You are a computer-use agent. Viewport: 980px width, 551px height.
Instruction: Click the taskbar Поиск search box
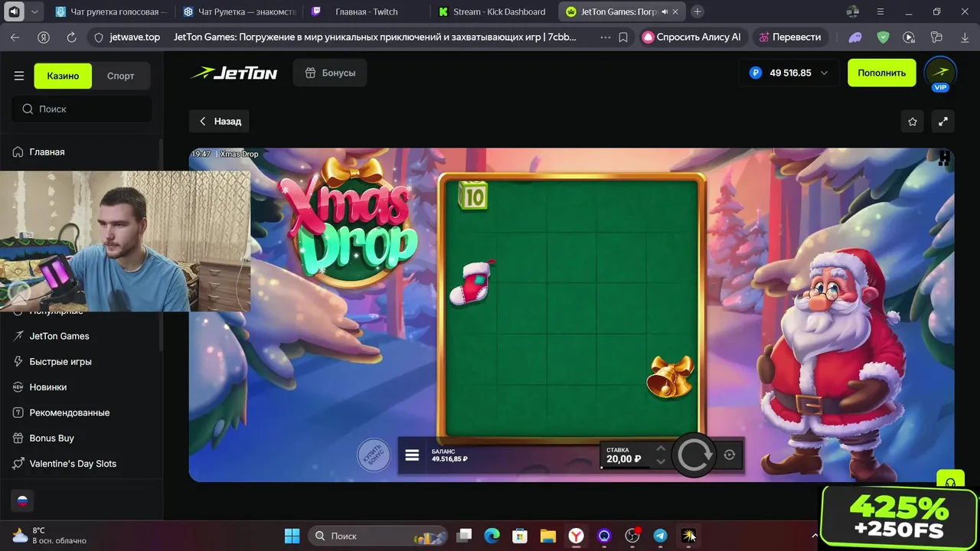[x=378, y=536]
